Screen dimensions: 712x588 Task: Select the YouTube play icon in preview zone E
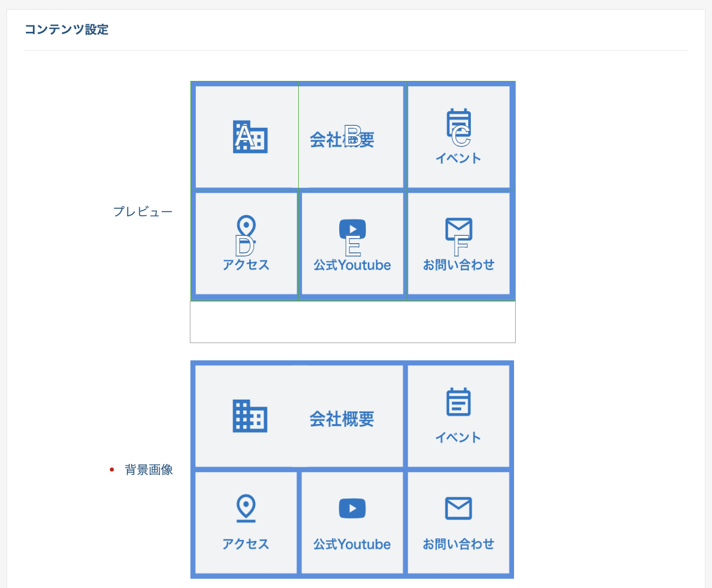pyautogui.click(x=352, y=229)
